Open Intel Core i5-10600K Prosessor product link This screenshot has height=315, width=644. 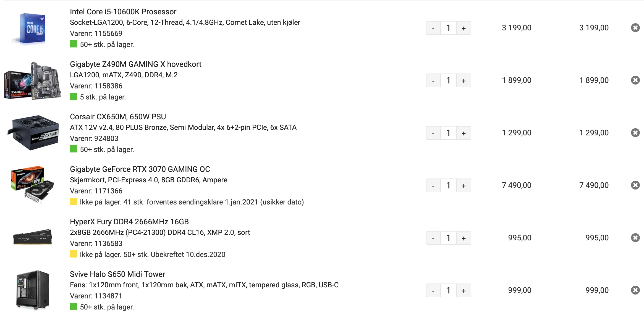coord(123,12)
